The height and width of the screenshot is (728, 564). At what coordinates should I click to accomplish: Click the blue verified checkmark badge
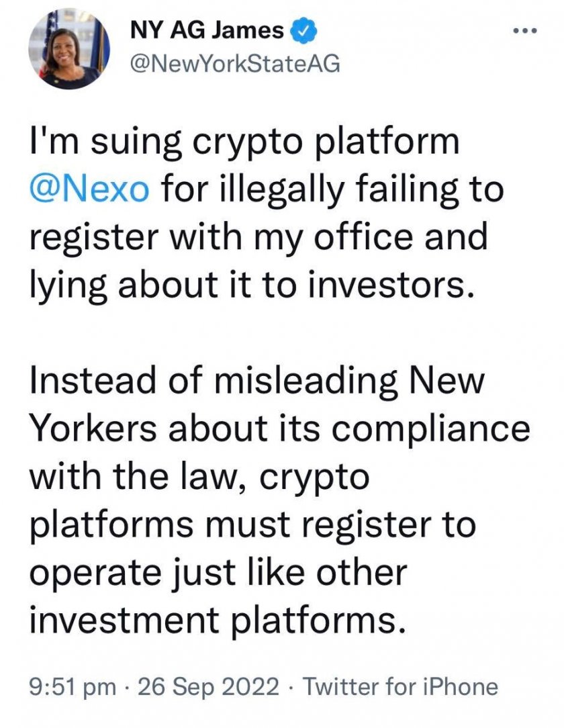tap(303, 31)
